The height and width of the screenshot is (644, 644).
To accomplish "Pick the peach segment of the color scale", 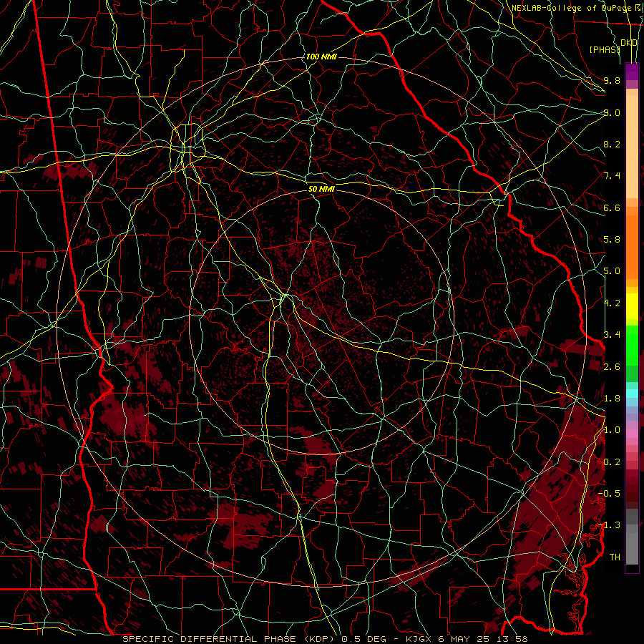I will (x=632, y=148).
